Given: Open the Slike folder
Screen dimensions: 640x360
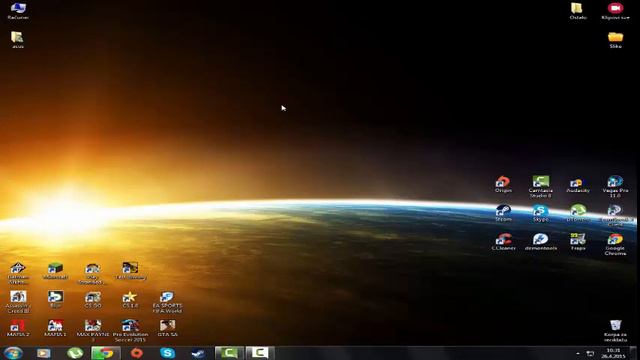Looking at the screenshot, I should pyautogui.click(x=615, y=40).
